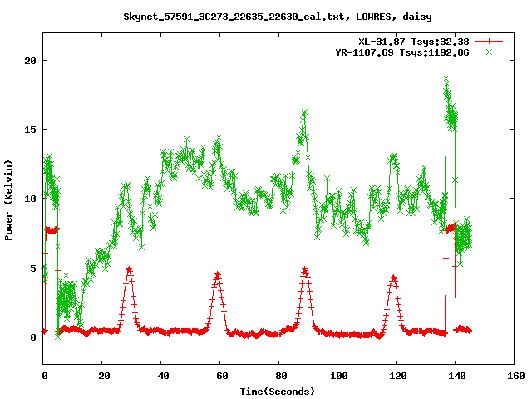Click the x-axis tick label 20
Viewport: 532px width, 399px height.
(x=104, y=376)
